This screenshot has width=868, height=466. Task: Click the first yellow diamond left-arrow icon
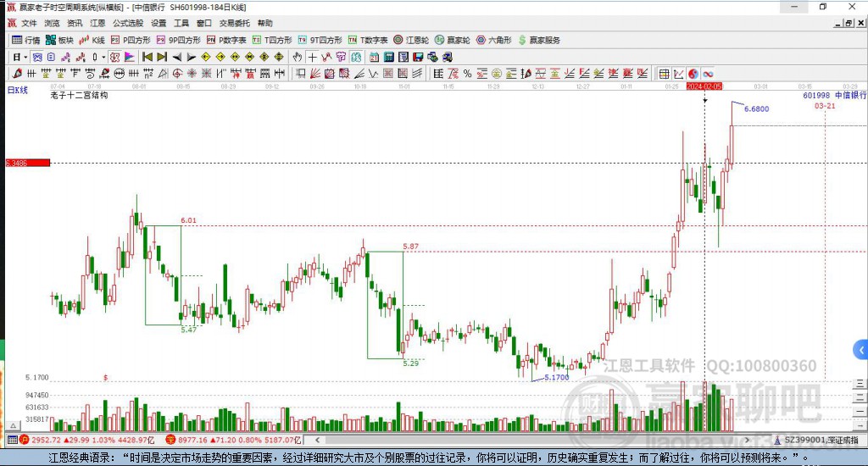(206, 57)
